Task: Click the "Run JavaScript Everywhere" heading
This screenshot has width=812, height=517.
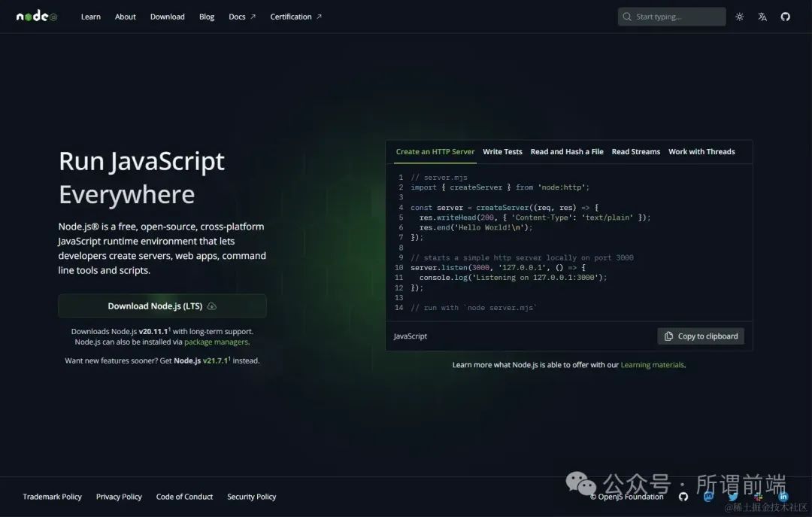Action: [x=142, y=178]
